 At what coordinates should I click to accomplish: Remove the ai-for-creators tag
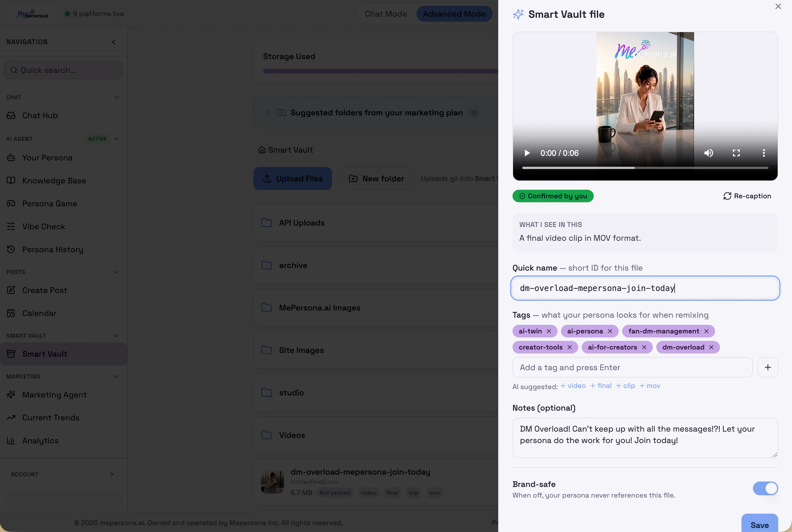pyautogui.click(x=644, y=347)
